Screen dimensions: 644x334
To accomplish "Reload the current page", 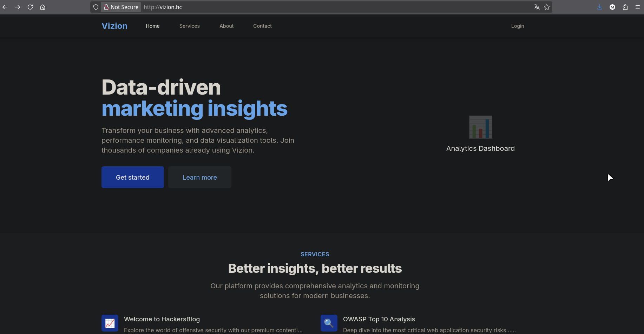I will coord(30,7).
